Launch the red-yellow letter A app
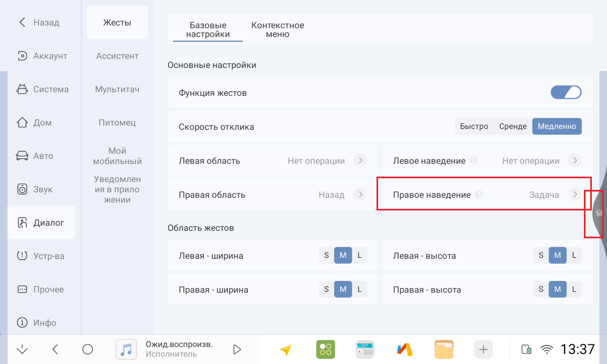 click(x=405, y=349)
